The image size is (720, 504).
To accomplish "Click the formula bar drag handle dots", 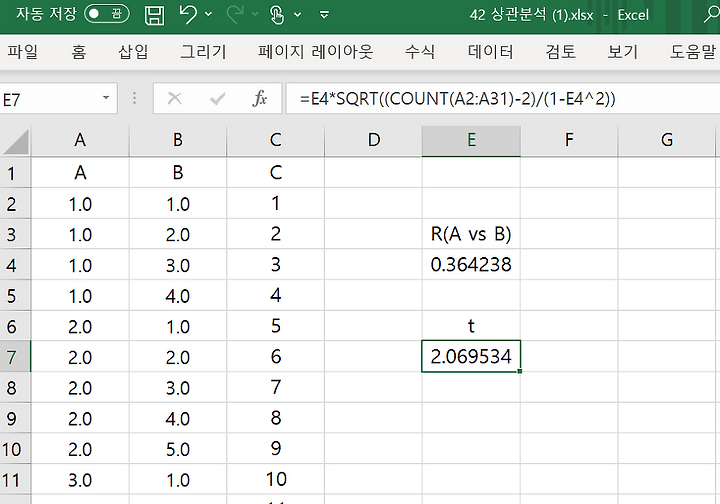I will [134, 98].
